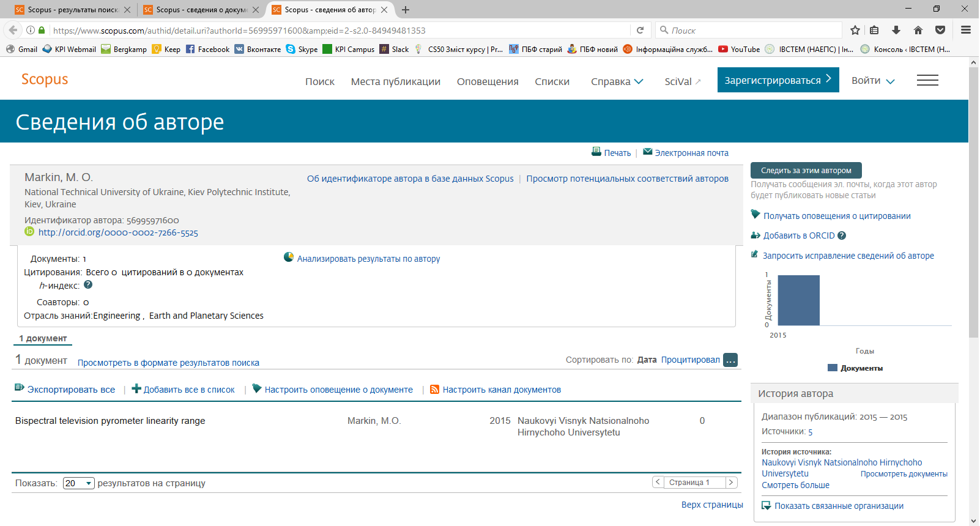Click the Печать printer link
Screen dimensions: 980x526
[x=611, y=152]
